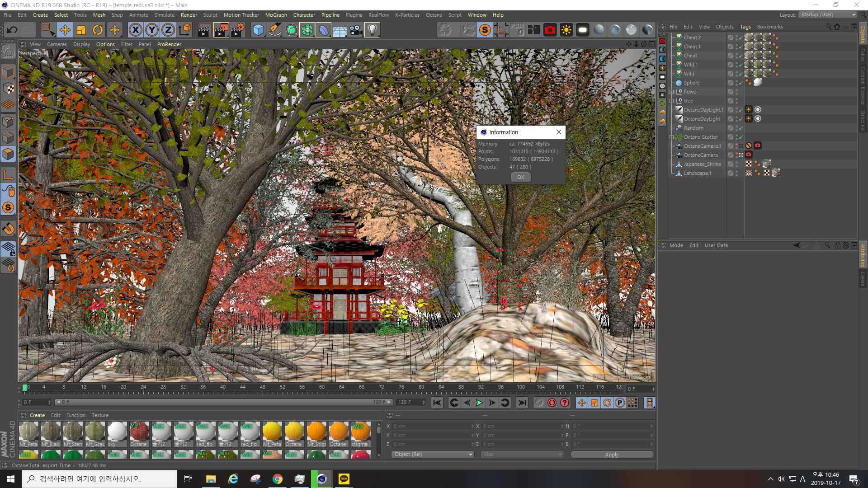Select Make Editable icon in left toolbar
The image size is (868, 488).
pyautogui.click(x=8, y=52)
